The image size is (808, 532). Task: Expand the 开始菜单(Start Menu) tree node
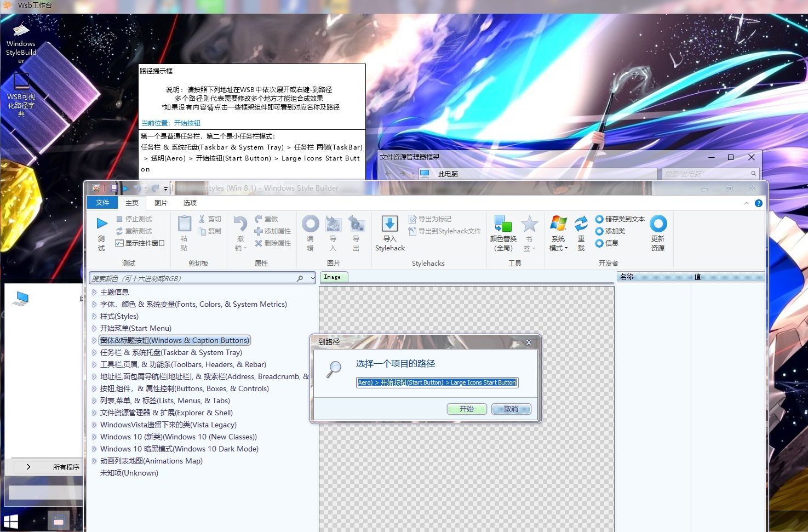tap(94, 329)
